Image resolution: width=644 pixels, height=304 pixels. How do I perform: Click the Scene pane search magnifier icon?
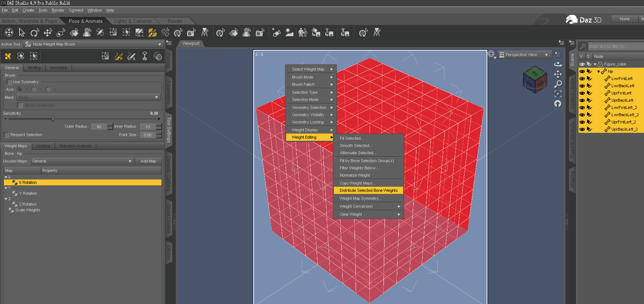(x=583, y=46)
